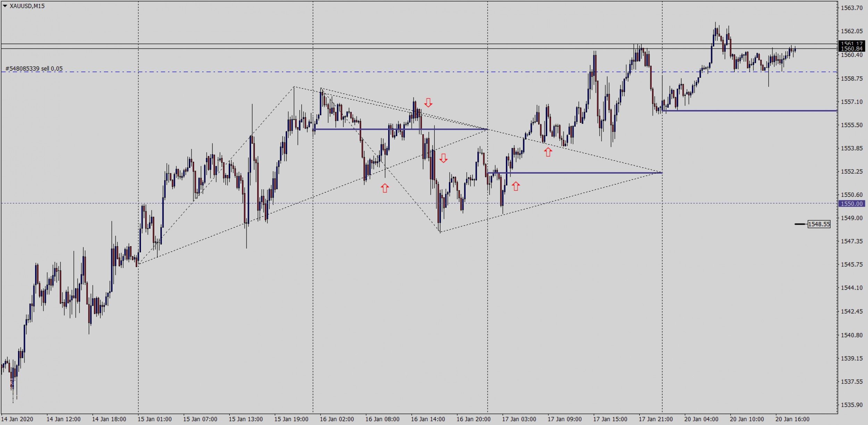Click the upper red down arrow near 1557.10
Image resolution: width=868 pixels, height=425 pixels.
[428, 102]
